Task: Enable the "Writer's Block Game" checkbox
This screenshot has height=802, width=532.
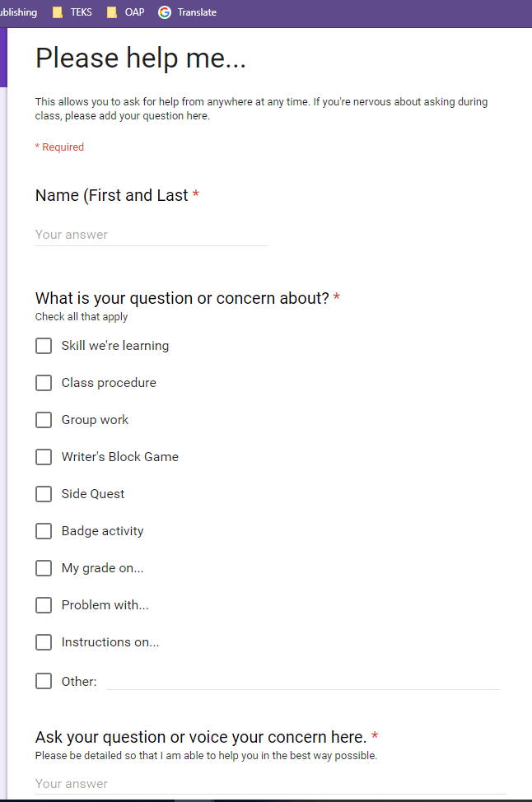Action: (44, 457)
